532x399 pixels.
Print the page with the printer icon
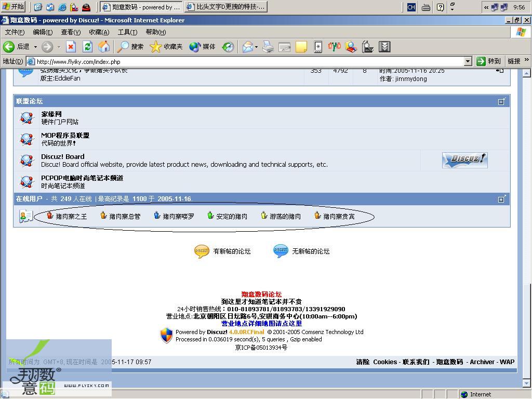coord(268,46)
